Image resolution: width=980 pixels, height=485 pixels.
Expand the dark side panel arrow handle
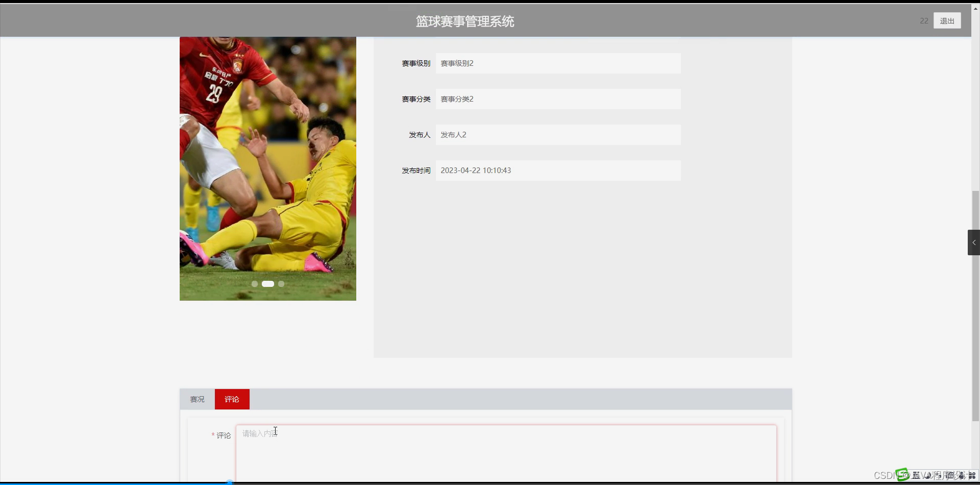973,243
